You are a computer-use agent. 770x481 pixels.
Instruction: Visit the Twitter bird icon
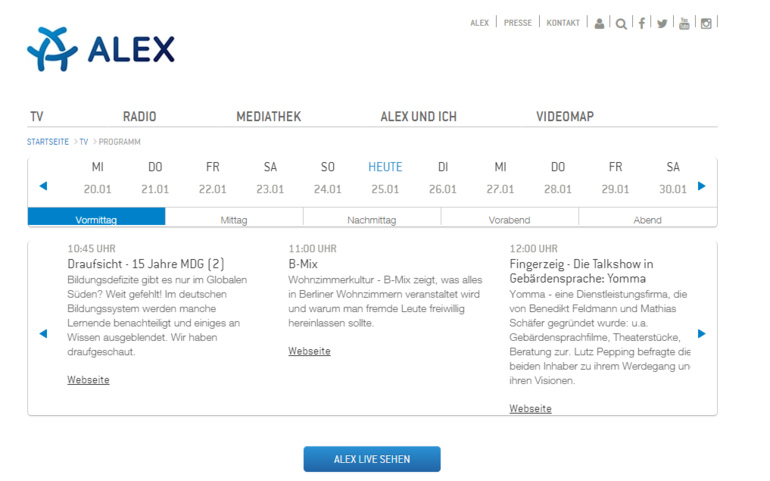coord(662,24)
